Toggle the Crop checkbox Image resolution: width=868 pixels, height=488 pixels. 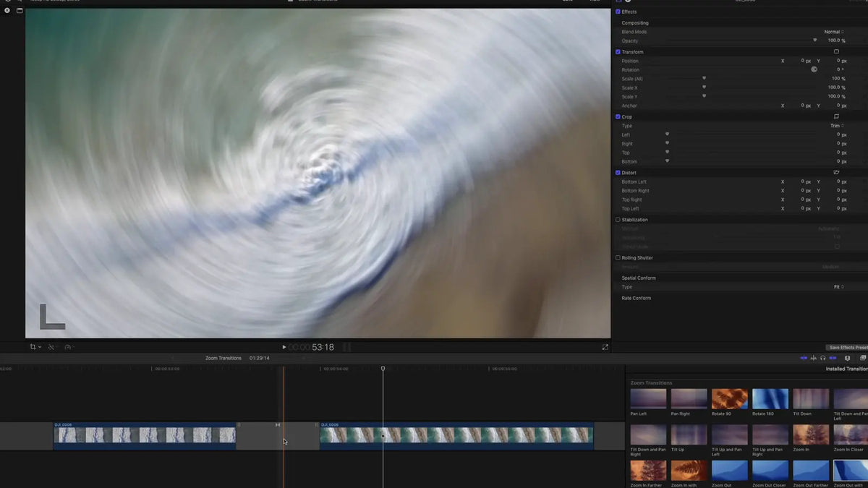click(618, 116)
